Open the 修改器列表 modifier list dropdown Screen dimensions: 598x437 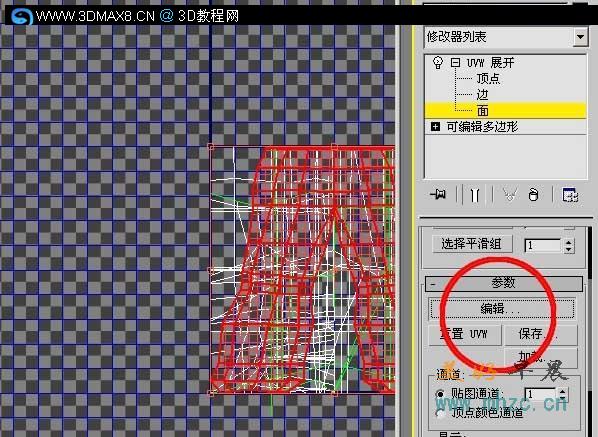(505, 37)
